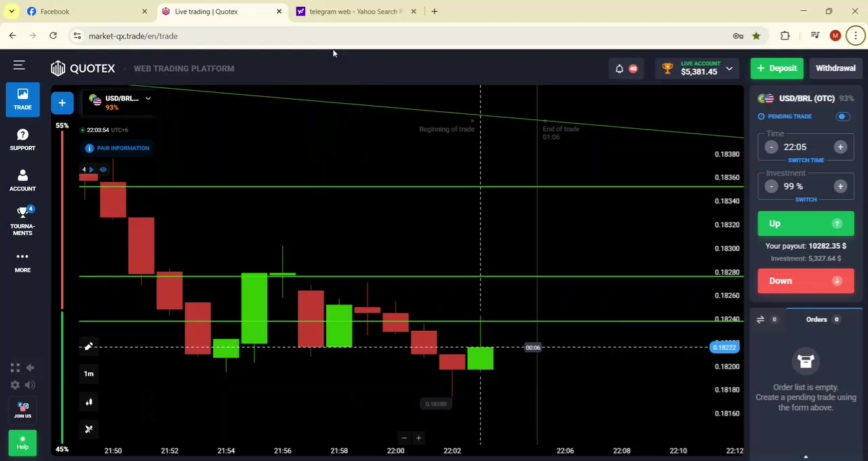Open the Chrome profile avatar
Viewport: 868px width, 461px height.
coord(835,36)
